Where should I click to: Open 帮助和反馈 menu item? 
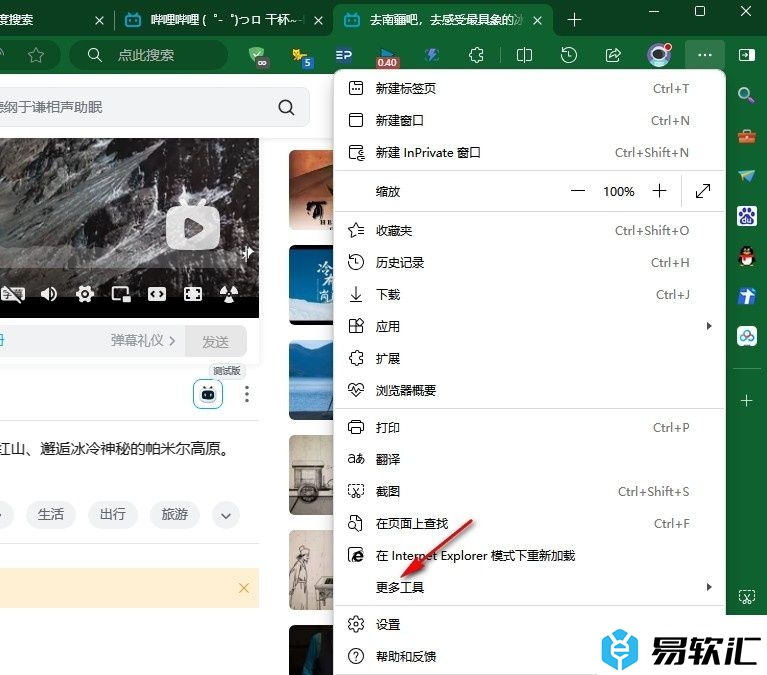coord(529,656)
